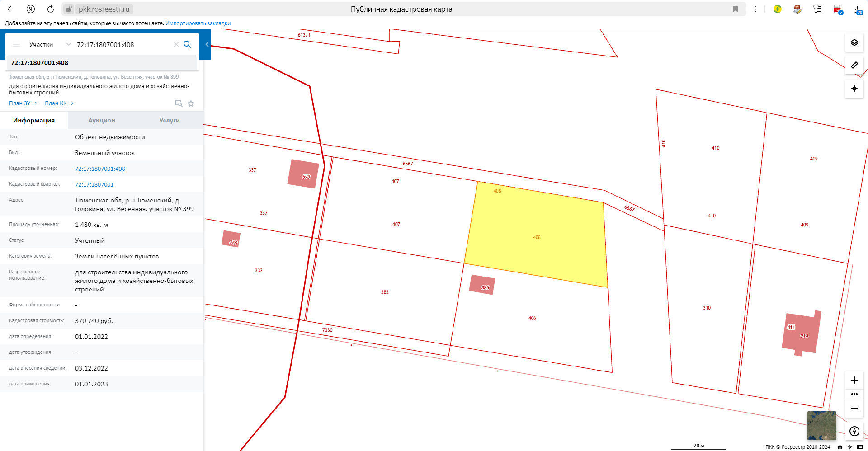
Task: Switch to the Аукцион tab
Action: 102,120
